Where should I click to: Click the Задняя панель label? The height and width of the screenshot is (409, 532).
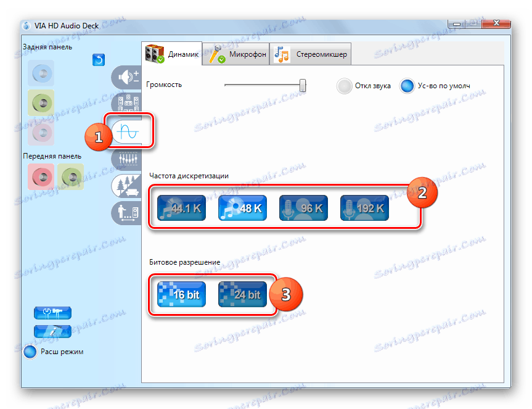[47, 47]
